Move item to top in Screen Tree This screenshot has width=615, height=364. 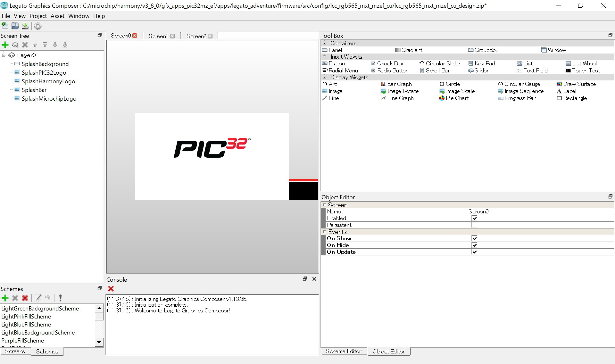coord(45,45)
